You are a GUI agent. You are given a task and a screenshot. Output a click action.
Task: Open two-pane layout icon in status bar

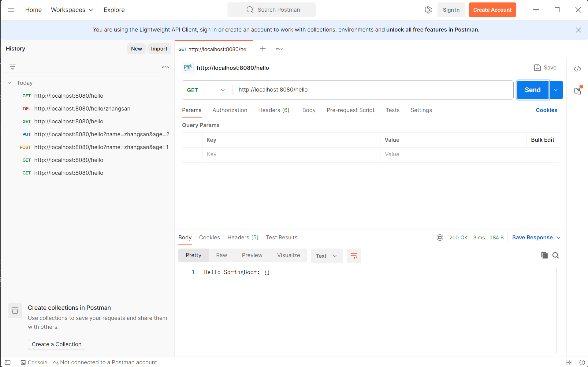569,362
